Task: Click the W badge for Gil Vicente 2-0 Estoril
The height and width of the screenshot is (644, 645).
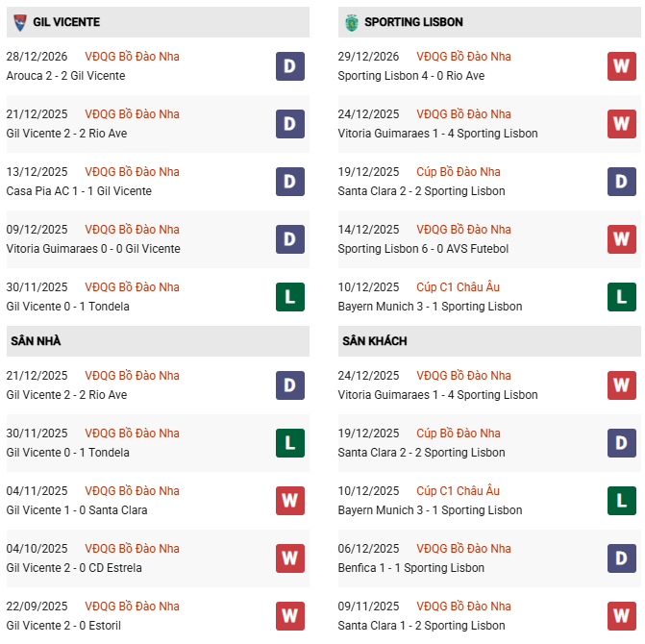Action: [x=289, y=616]
